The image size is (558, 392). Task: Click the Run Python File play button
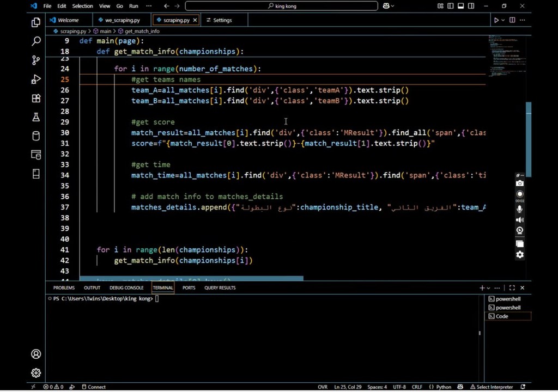point(496,20)
